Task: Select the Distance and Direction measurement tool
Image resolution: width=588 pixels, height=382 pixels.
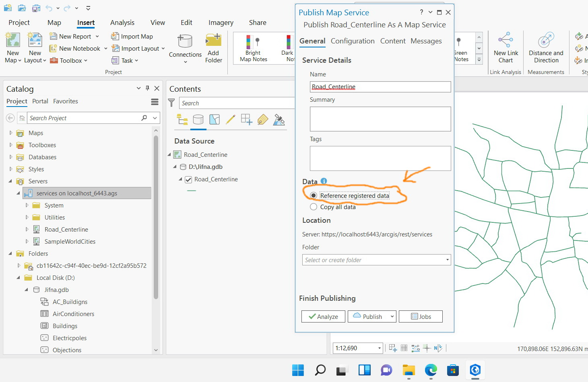Action: tap(546, 47)
